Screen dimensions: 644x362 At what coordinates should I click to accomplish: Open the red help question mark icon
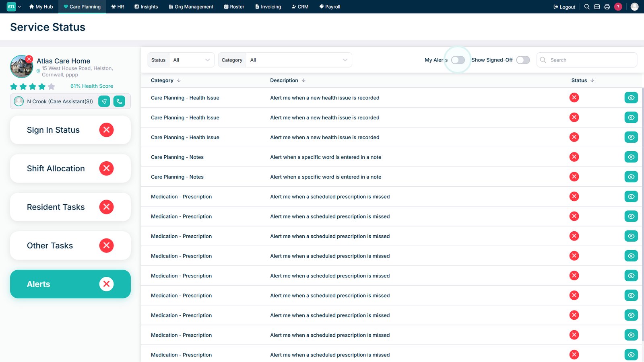pyautogui.click(x=618, y=7)
